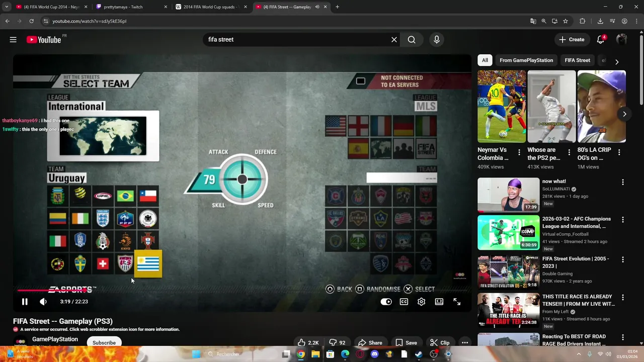Image resolution: width=644 pixels, height=362 pixels.
Task: Open Steam from the taskbar
Action: click(419, 354)
